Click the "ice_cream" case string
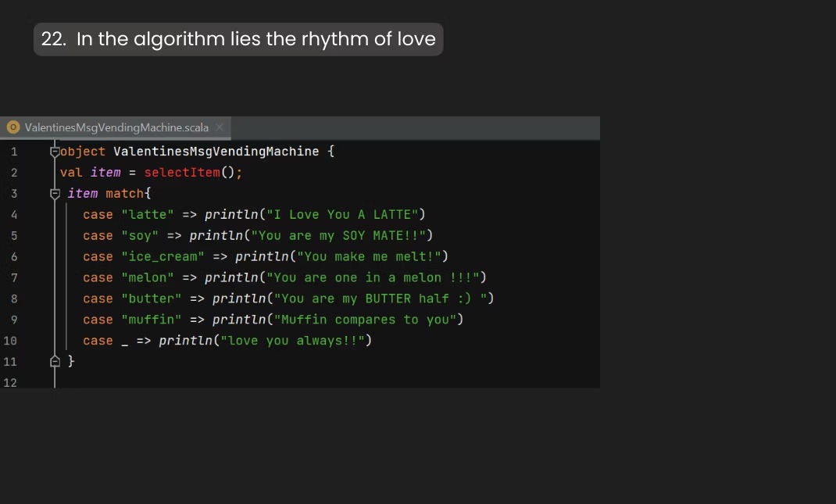 [x=163, y=256]
